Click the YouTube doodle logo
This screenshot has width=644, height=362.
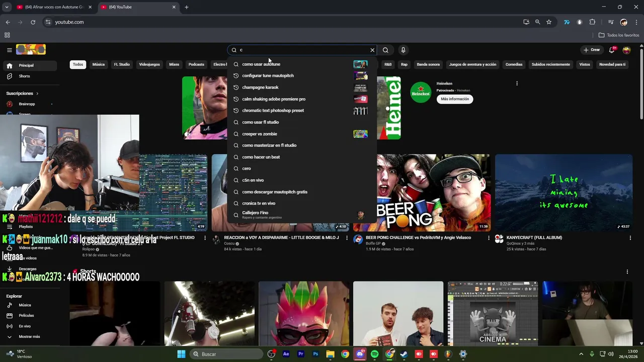click(x=31, y=49)
